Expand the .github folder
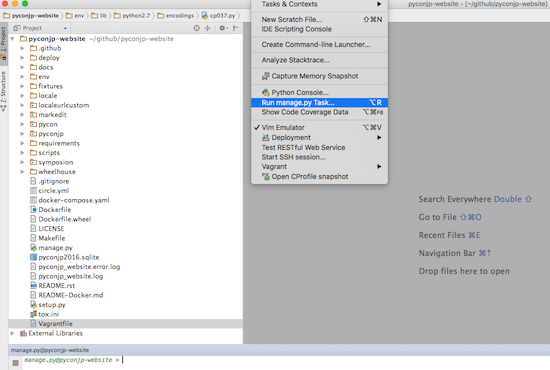The image size is (550, 370). [22, 48]
